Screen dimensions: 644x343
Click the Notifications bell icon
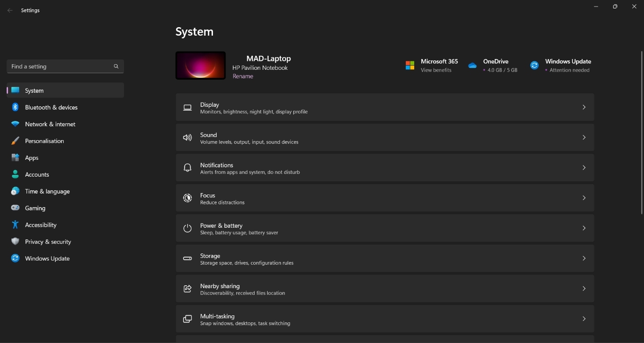tap(187, 167)
